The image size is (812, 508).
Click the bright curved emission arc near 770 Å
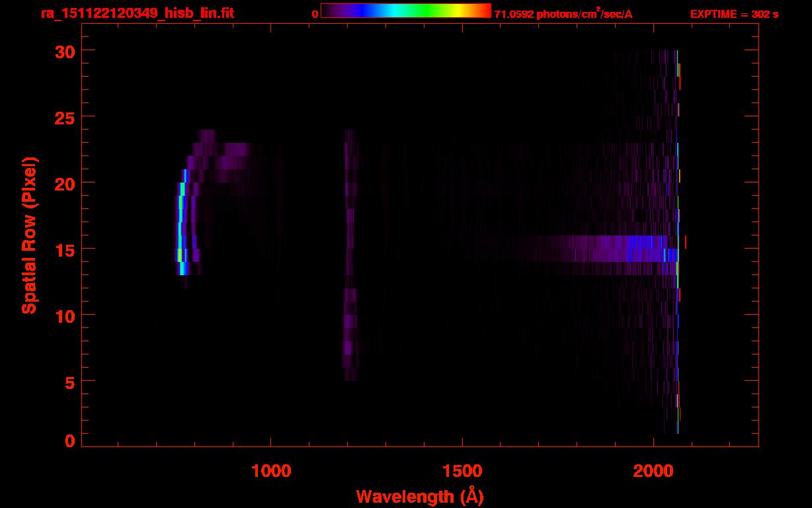point(181,222)
